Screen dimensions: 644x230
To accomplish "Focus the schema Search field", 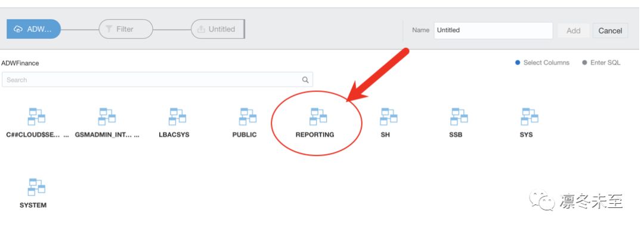I will click(157, 80).
